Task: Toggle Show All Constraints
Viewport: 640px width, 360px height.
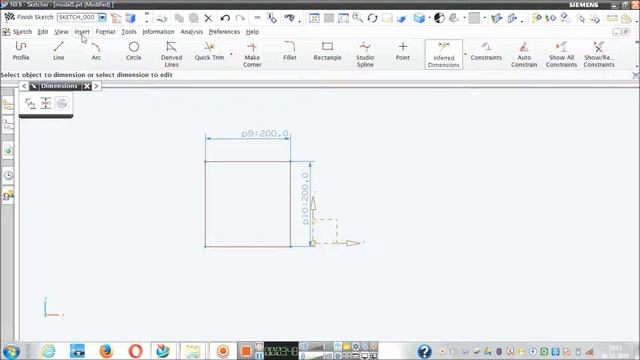Action: click(561, 54)
